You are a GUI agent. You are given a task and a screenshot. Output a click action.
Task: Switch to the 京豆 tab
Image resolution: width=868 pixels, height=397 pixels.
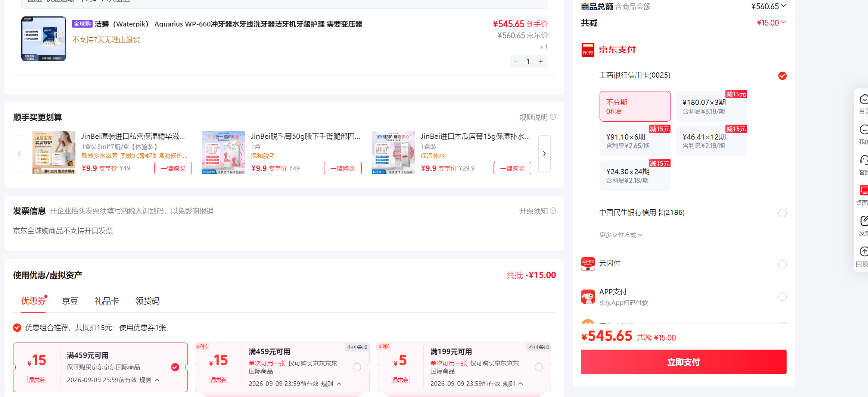(x=70, y=301)
